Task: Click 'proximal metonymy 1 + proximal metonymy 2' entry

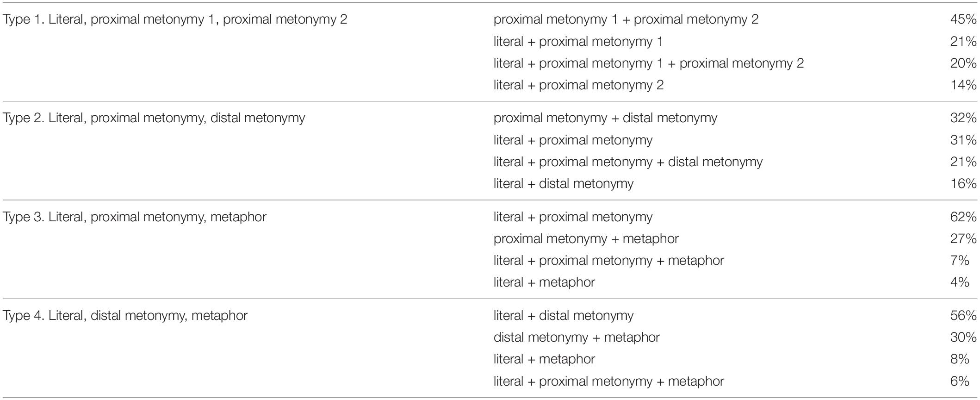Action: coord(626,19)
